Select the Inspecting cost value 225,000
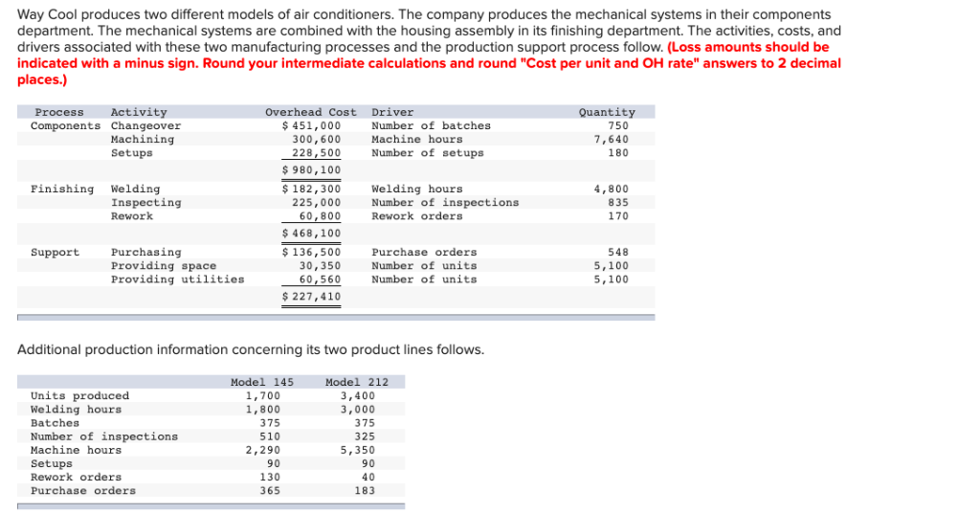The height and width of the screenshot is (514, 980). pos(316,203)
